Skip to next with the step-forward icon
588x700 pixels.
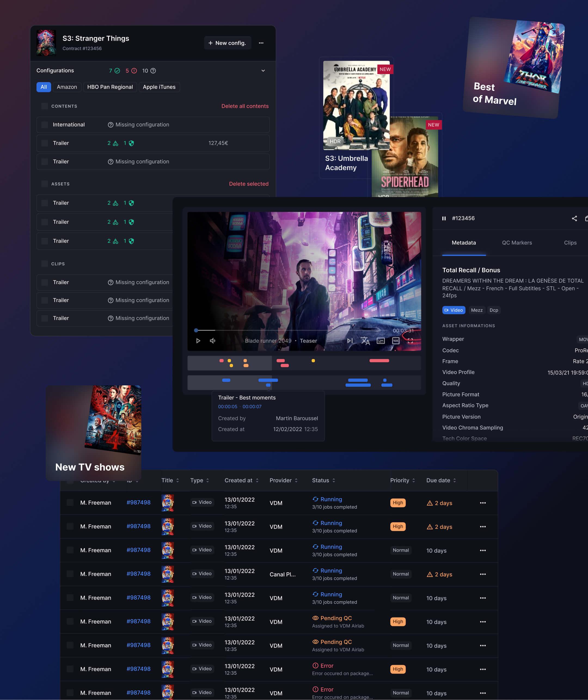[x=350, y=341]
